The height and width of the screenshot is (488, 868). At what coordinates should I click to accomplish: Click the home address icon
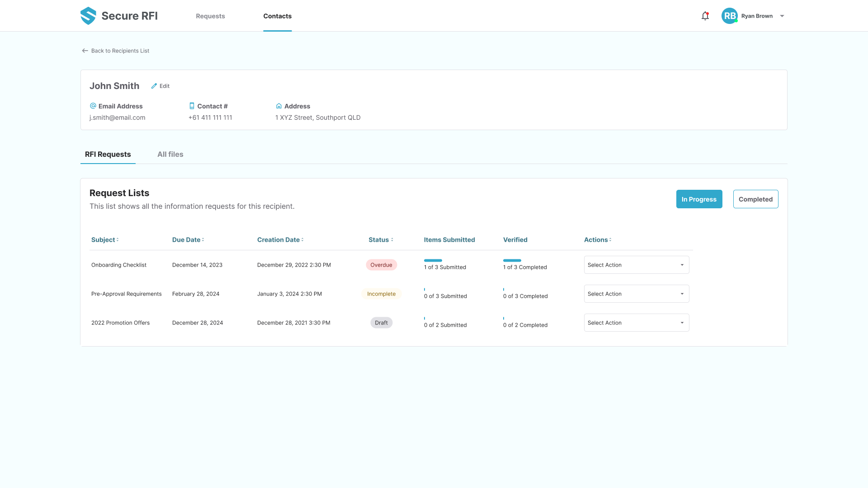[279, 106]
